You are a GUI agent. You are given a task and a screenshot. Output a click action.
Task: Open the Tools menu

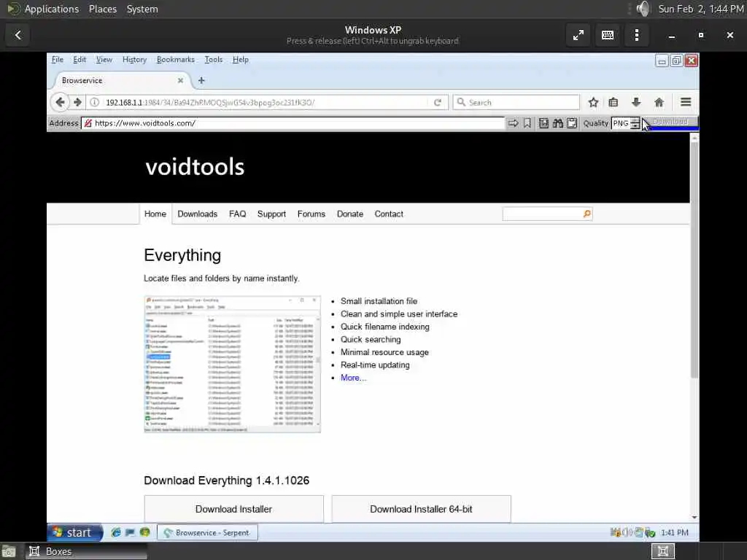(x=214, y=60)
